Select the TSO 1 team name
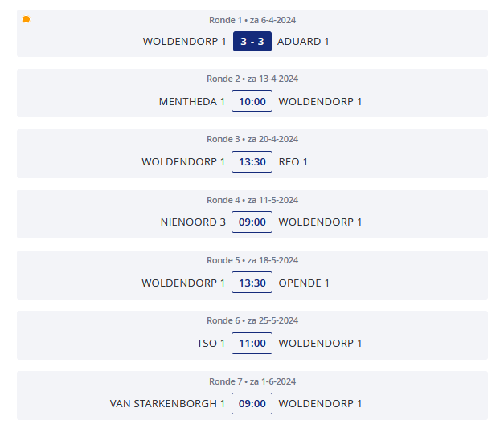This screenshot has height=428, width=504. 211,344
